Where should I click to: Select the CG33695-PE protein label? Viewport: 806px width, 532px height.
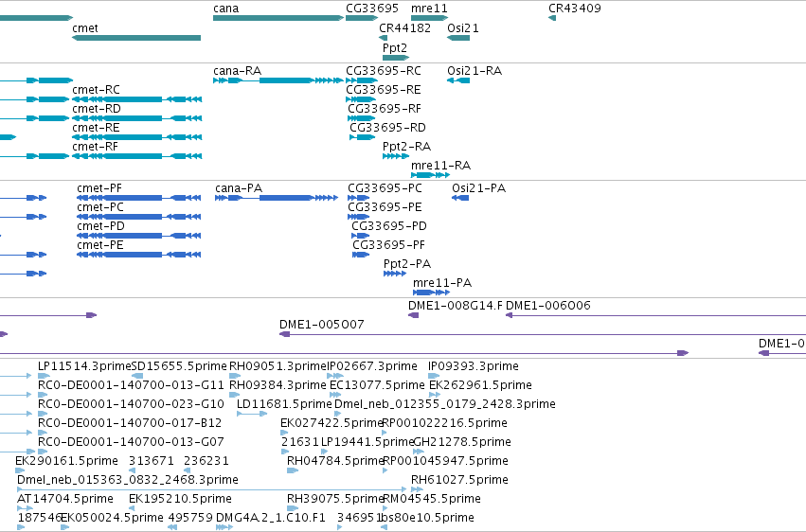[385, 207]
